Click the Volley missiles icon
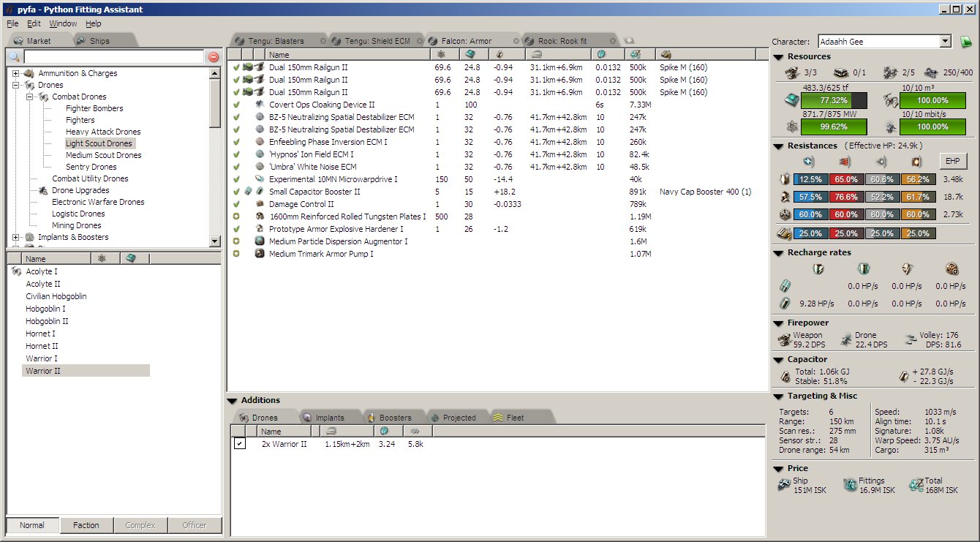Viewport: 980px width, 542px height. tap(911, 339)
